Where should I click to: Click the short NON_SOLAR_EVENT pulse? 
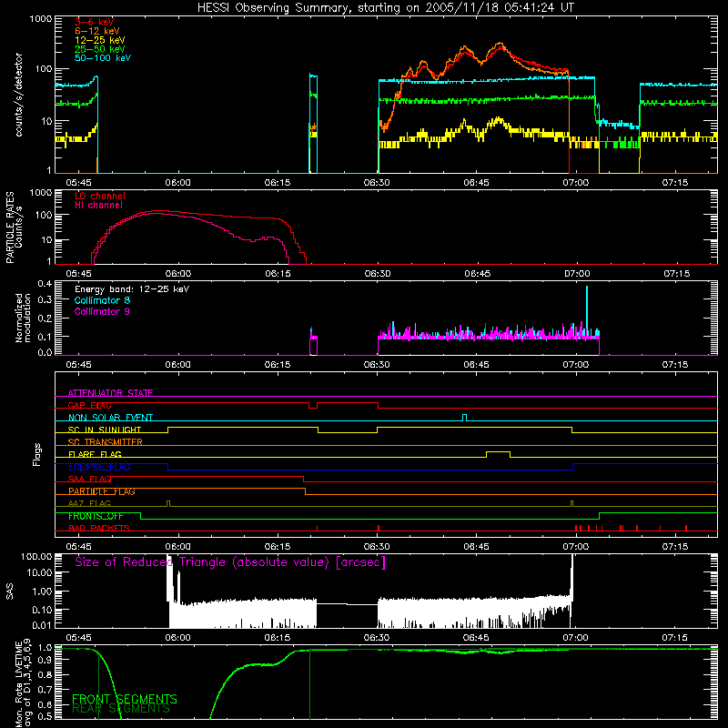(464, 417)
